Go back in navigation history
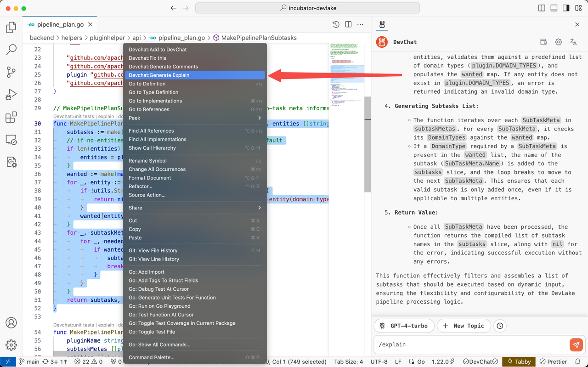The width and height of the screenshot is (588, 367). (173, 8)
